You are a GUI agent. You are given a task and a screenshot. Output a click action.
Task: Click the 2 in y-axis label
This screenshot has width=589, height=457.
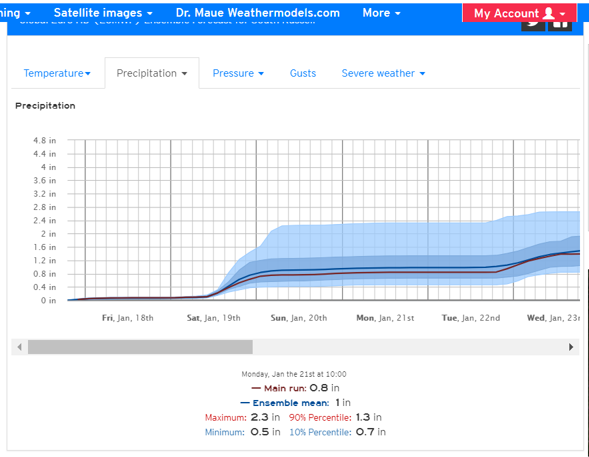pos(48,234)
